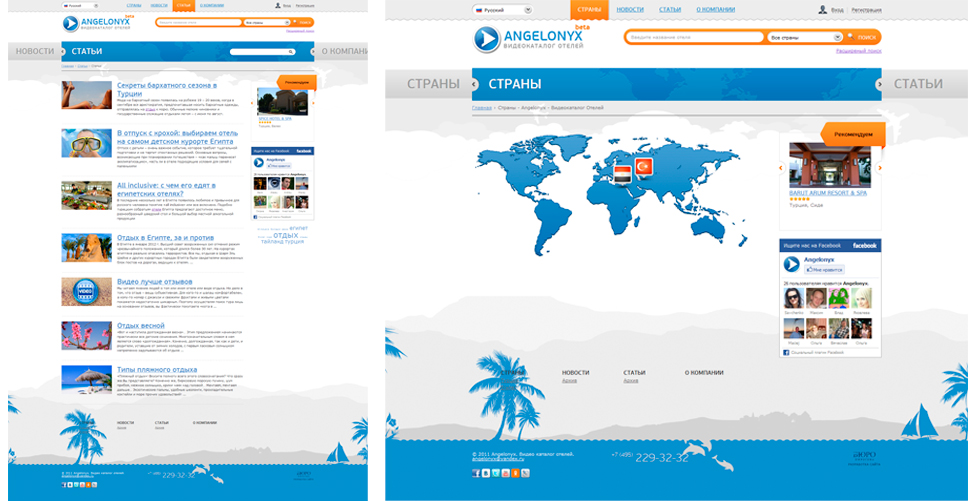Select the active Страны tab in the top menu
Image resolution: width=975 pixels, height=501 pixels.
(589, 9)
